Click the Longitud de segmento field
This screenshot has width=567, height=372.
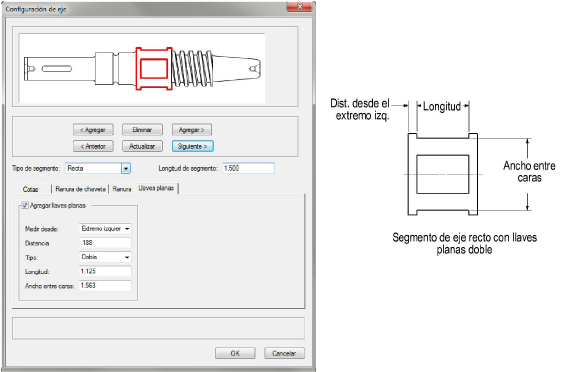coord(248,168)
